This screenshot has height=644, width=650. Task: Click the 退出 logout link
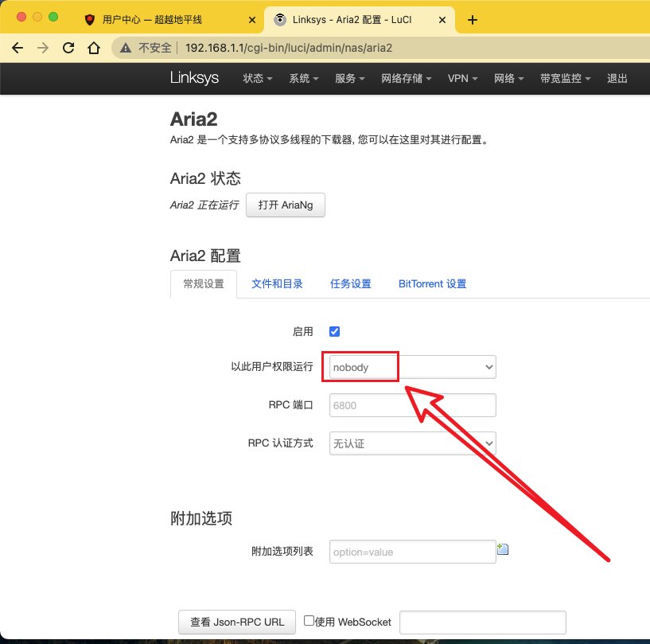coord(617,78)
